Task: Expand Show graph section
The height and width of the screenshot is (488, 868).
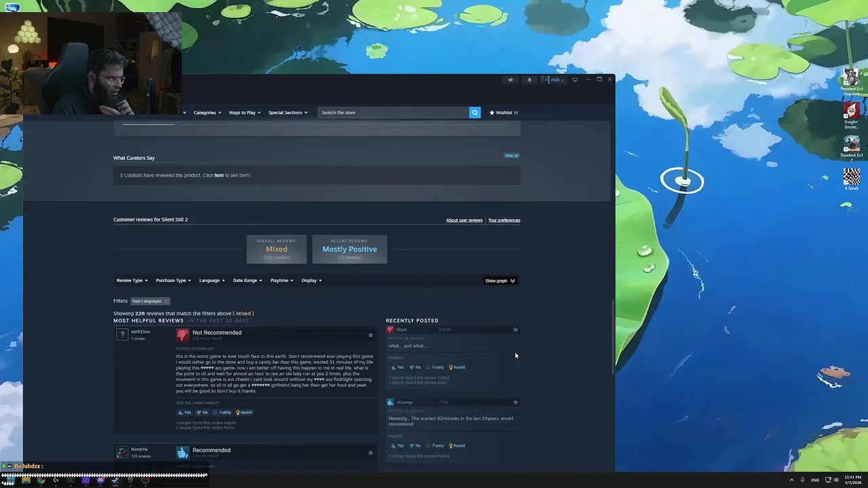Action: click(x=500, y=281)
